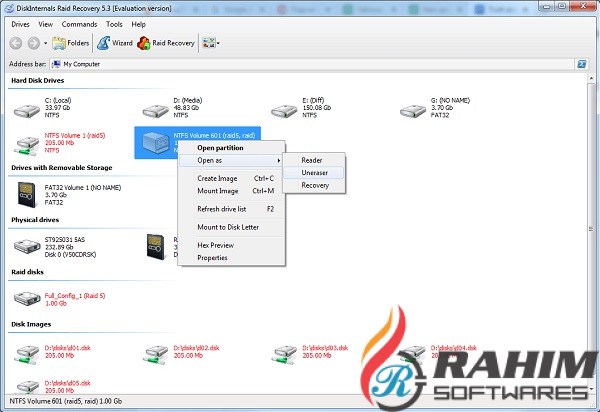The image size is (600, 412).
Task: Select the D:\disks\d01.dsk image icon
Action: 27,354
